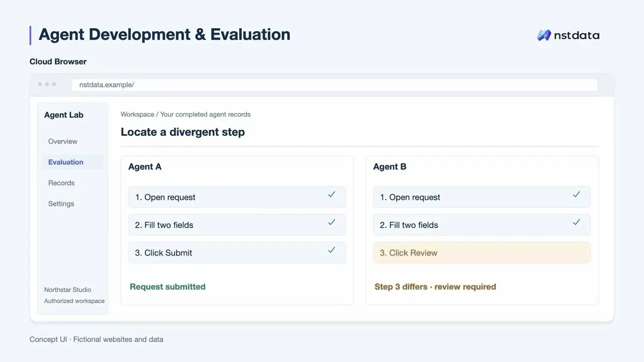Click the checkmark on Agent A's Fill two fields step
The image size is (644, 362).
click(x=332, y=222)
